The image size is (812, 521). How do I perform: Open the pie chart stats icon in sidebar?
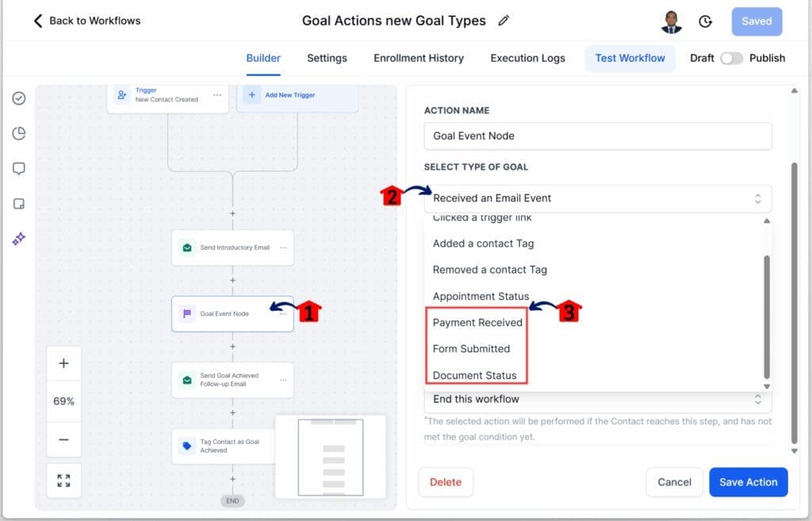[19, 133]
